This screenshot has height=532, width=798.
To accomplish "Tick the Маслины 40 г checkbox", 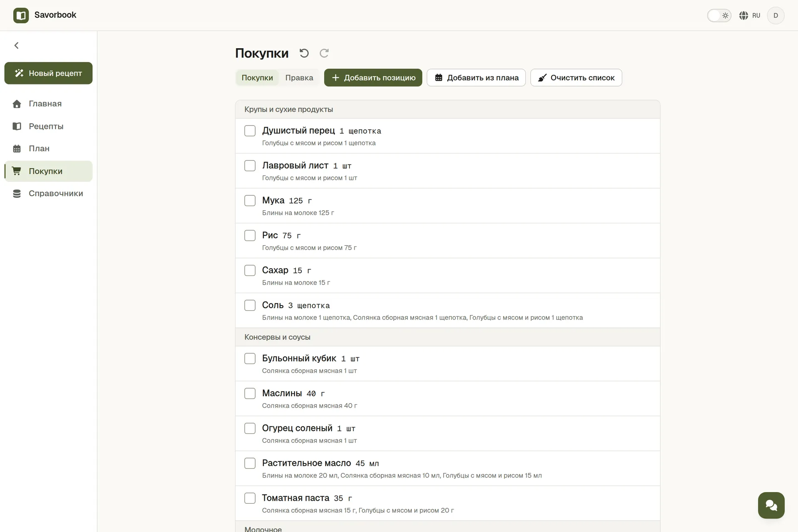I will [250, 394].
